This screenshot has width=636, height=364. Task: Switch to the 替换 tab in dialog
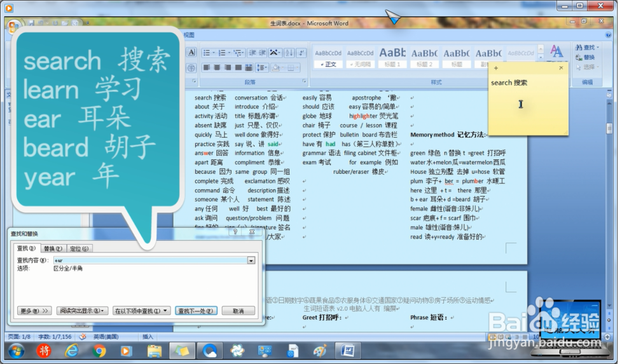pos(53,248)
